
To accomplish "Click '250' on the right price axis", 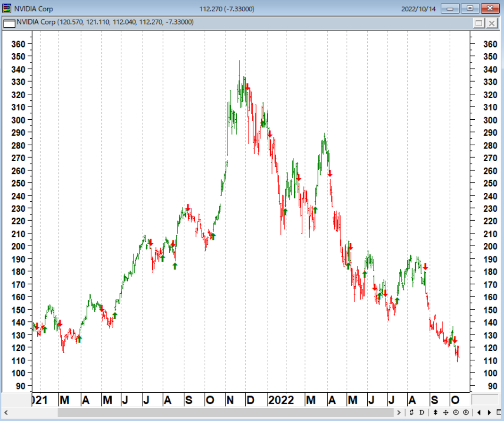I will [x=490, y=183].
